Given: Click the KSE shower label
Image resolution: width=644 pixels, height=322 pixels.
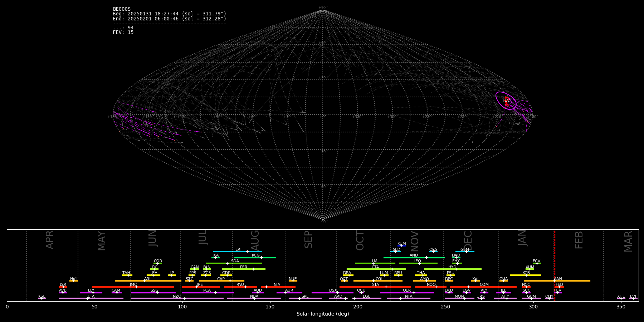Looking at the screenshot, I should click(x=42, y=297).
